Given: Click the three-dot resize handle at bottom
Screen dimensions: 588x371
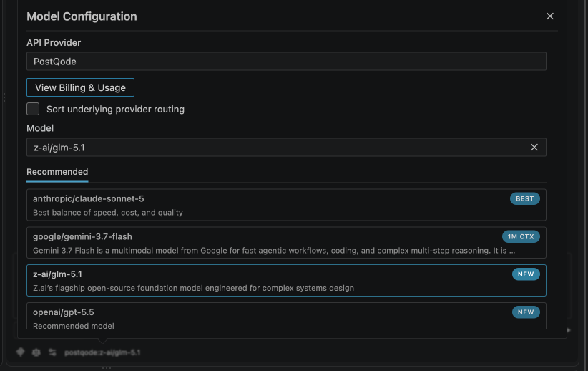Looking at the screenshot, I should pos(107,368).
